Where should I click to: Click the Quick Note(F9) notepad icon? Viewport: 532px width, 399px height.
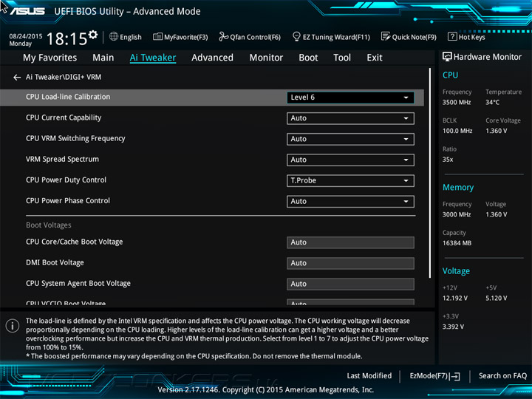[386, 36]
